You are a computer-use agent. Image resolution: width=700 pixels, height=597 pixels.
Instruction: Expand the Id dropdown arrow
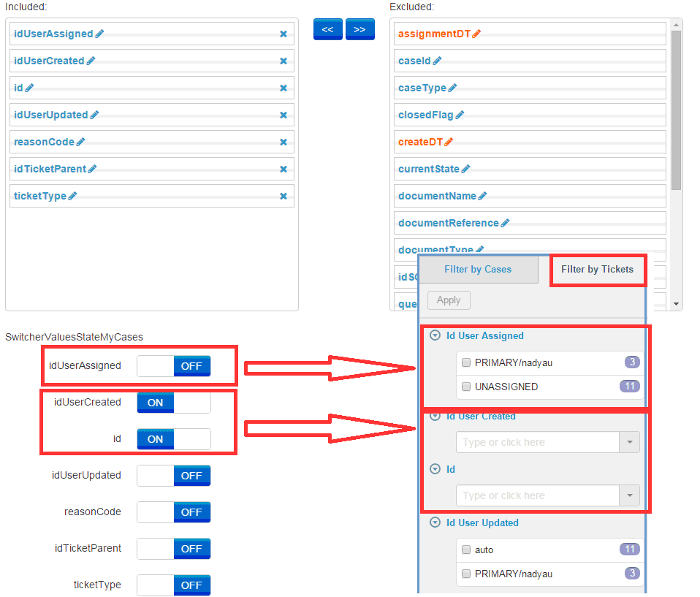click(629, 495)
